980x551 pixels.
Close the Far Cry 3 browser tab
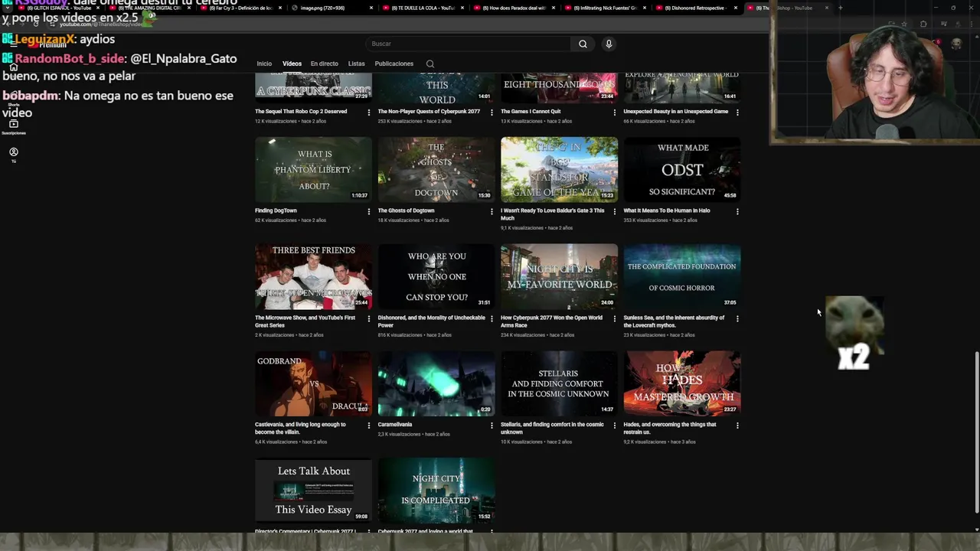(280, 8)
